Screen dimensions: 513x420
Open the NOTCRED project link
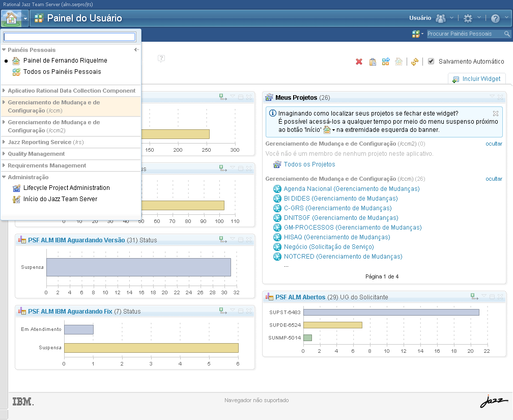click(x=343, y=256)
